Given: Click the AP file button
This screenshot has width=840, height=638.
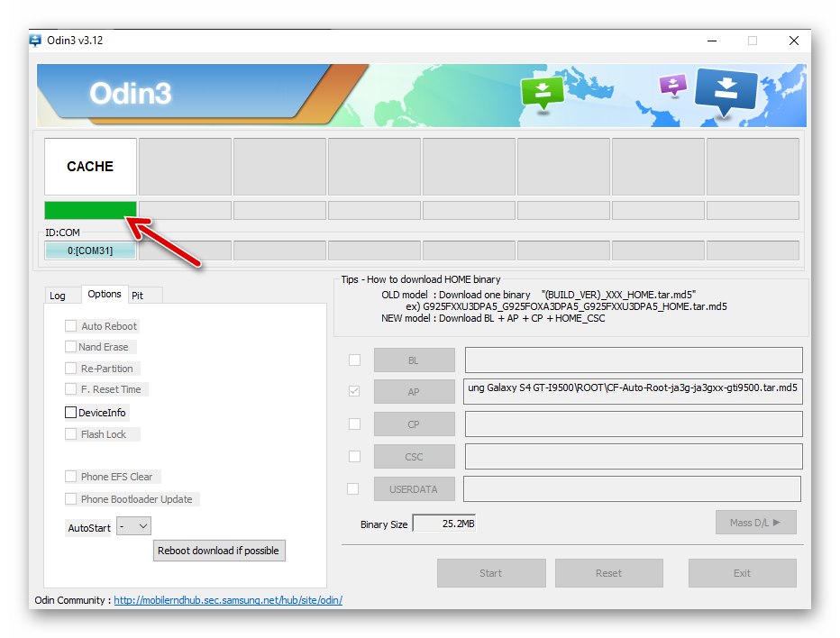Looking at the screenshot, I should tap(414, 392).
